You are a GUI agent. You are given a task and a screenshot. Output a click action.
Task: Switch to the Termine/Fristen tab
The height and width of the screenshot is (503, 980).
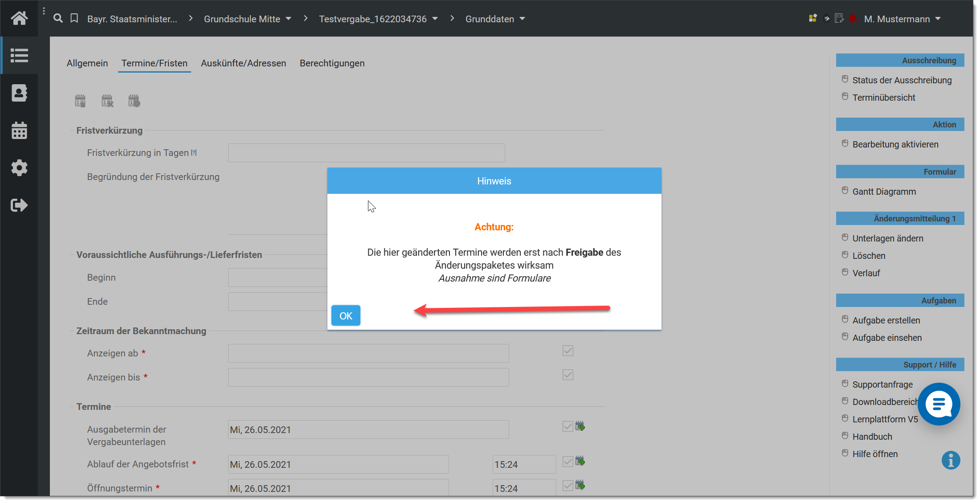pyautogui.click(x=155, y=63)
